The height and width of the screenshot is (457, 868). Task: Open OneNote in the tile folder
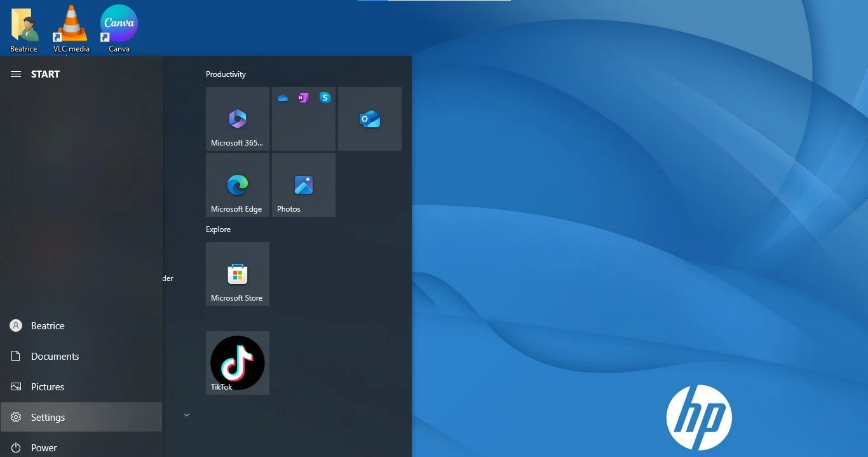(x=303, y=98)
